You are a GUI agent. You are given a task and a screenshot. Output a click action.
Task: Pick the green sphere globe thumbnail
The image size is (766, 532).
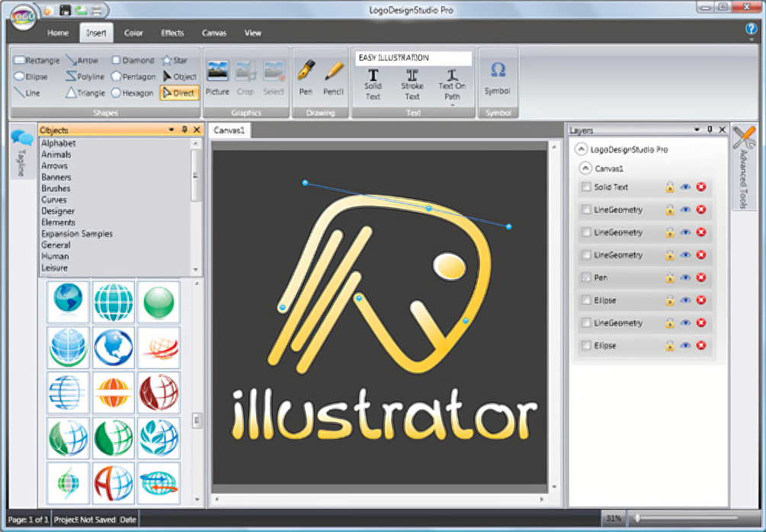coord(159,302)
